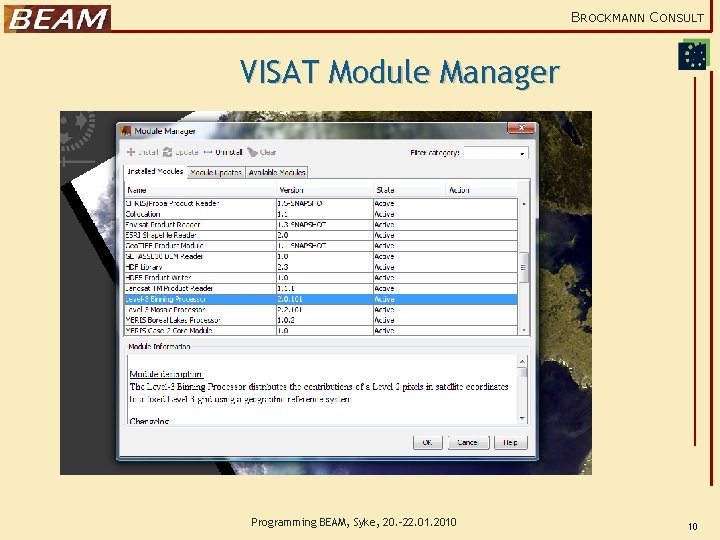720x540 pixels.
Task: Click the Uninstall toolbar button
Action: [x=223, y=152]
